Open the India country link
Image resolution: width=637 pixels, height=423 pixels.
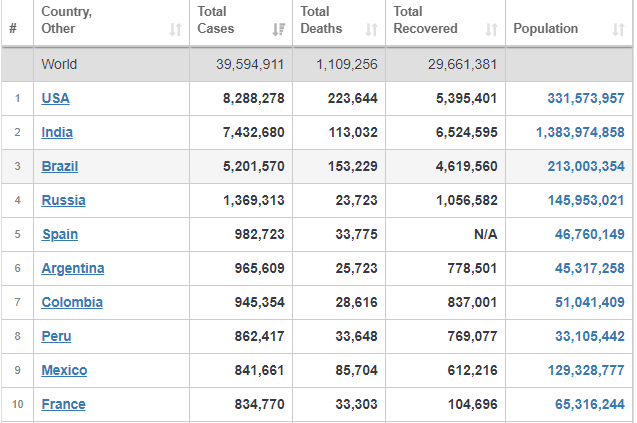point(57,132)
